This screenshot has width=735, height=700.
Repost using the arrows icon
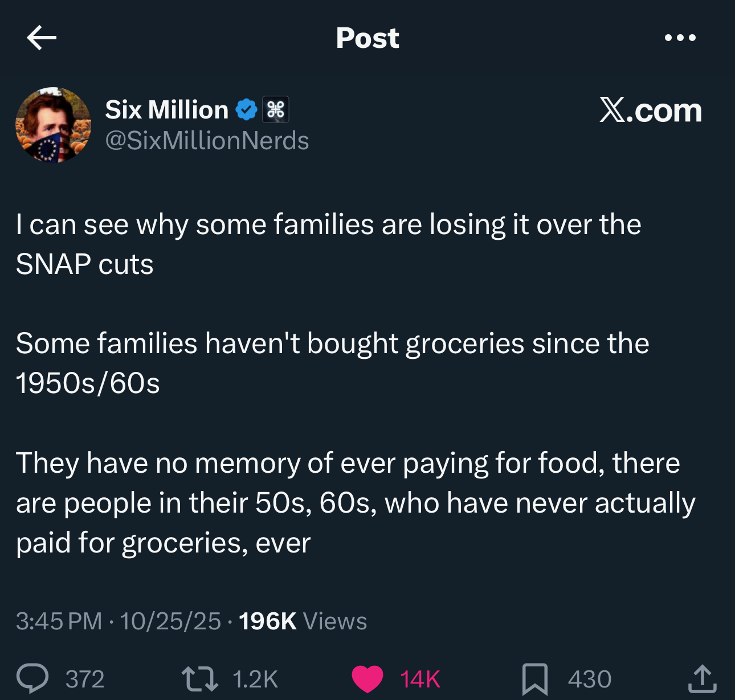point(199,679)
